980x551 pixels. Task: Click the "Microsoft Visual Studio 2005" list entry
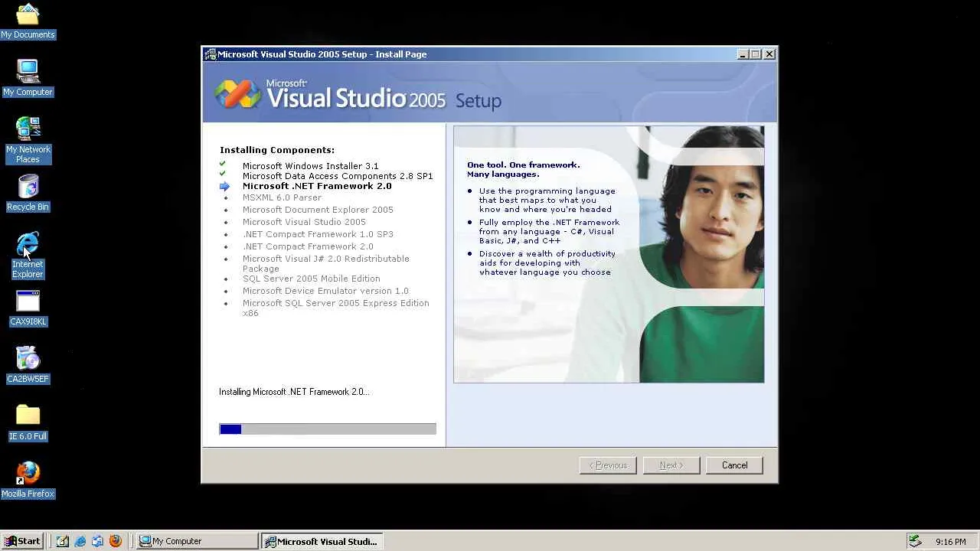coord(304,222)
